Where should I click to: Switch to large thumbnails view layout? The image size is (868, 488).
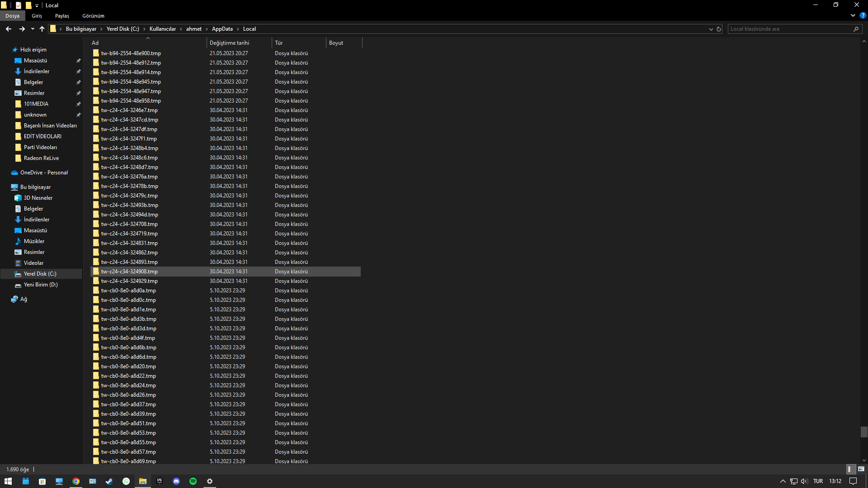click(x=861, y=469)
